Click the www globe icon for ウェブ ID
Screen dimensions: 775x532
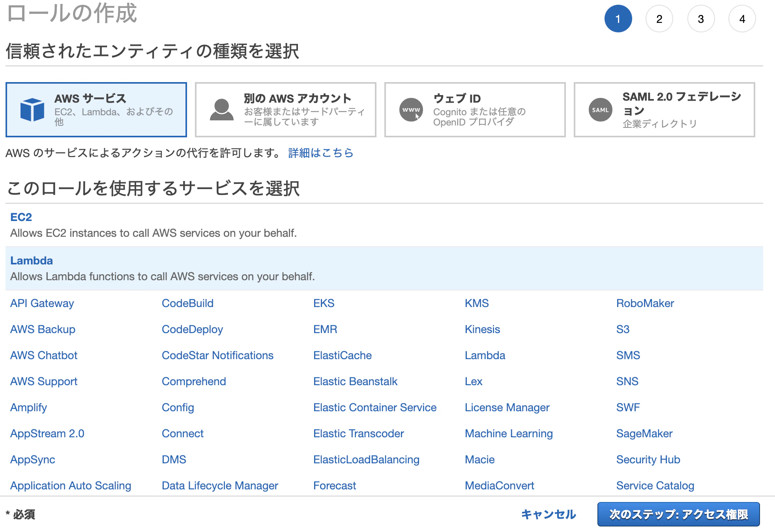pos(410,109)
